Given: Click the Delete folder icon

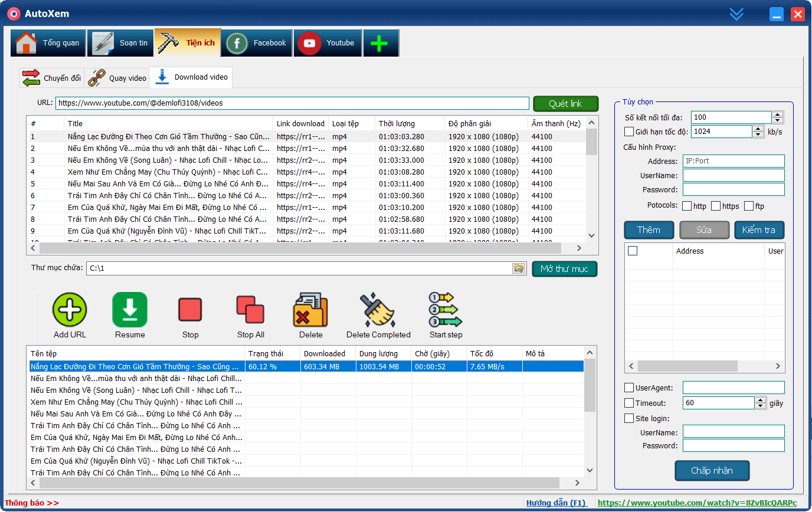Looking at the screenshot, I should [310, 310].
